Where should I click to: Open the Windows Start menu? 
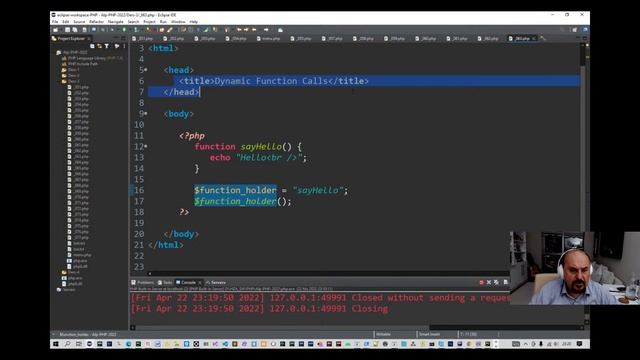tap(56, 344)
